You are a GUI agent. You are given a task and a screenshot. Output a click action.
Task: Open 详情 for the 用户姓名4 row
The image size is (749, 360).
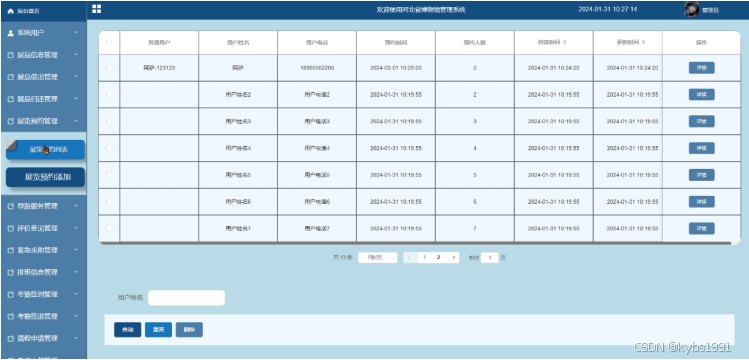point(701,148)
